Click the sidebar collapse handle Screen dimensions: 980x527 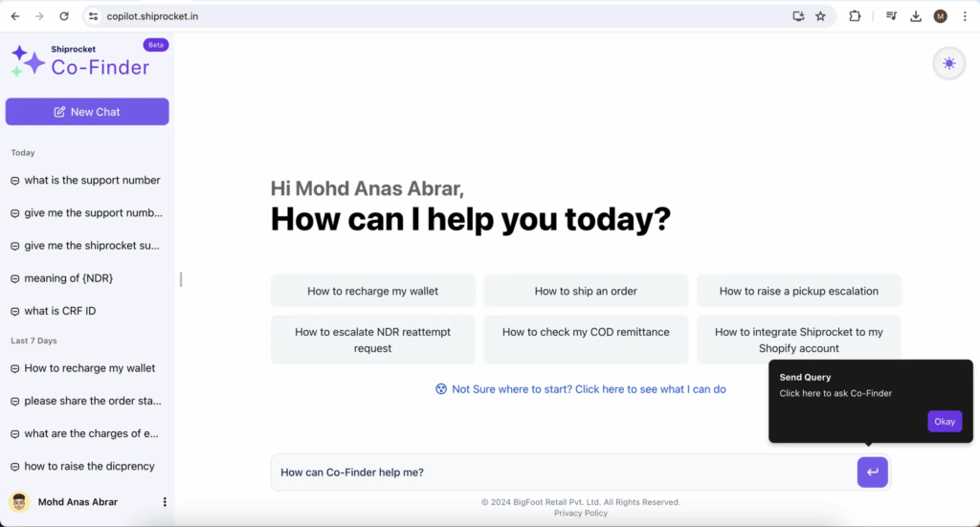pyautogui.click(x=181, y=279)
